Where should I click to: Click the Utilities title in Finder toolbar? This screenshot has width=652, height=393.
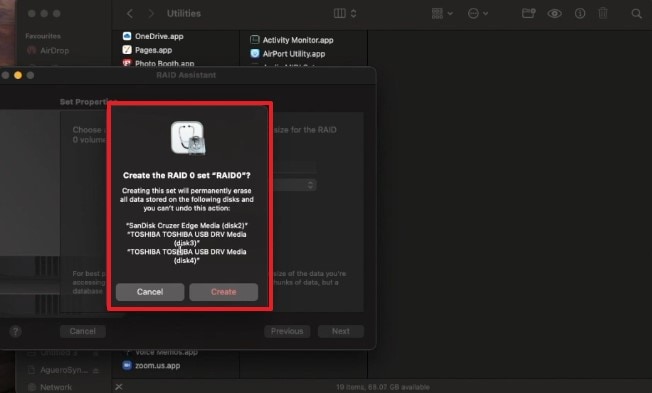coord(184,14)
